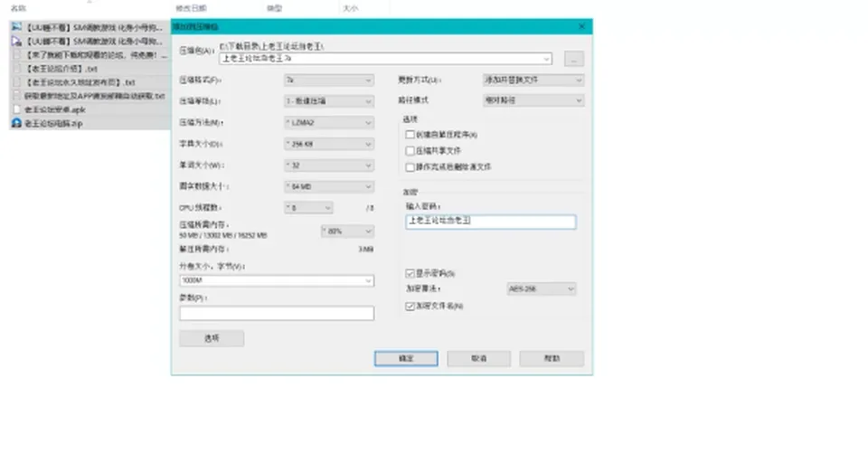Open help with the 帮助 button
Viewport: 868px width, 454px height.
tap(552, 359)
